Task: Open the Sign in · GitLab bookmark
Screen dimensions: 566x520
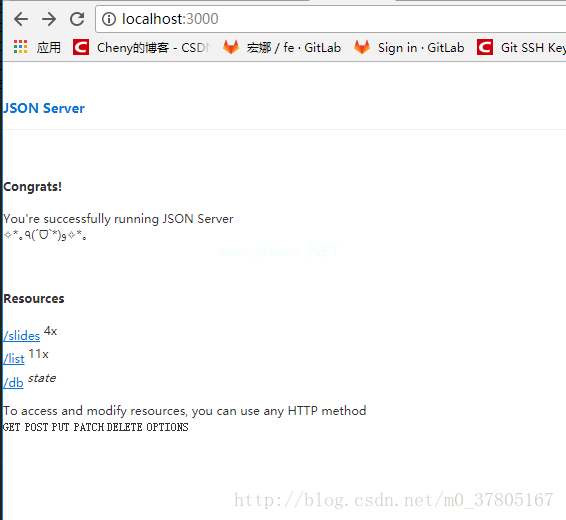Action: (x=421, y=48)
